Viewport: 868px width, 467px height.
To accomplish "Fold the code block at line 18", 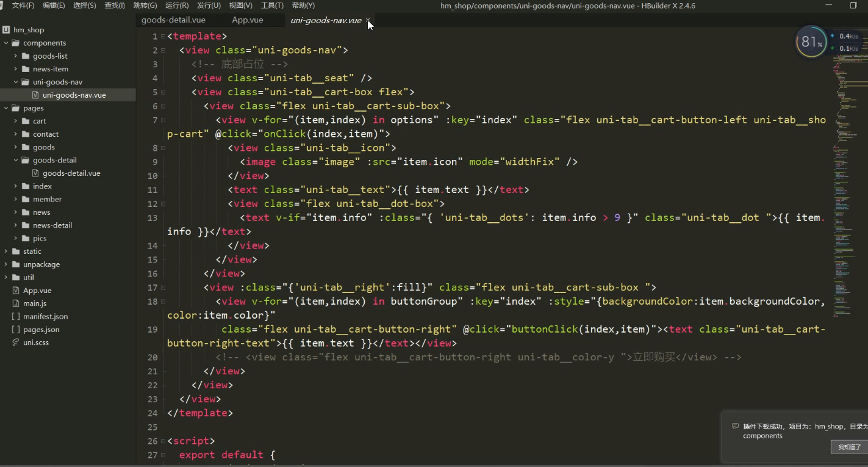I will [x=163, y=302].
